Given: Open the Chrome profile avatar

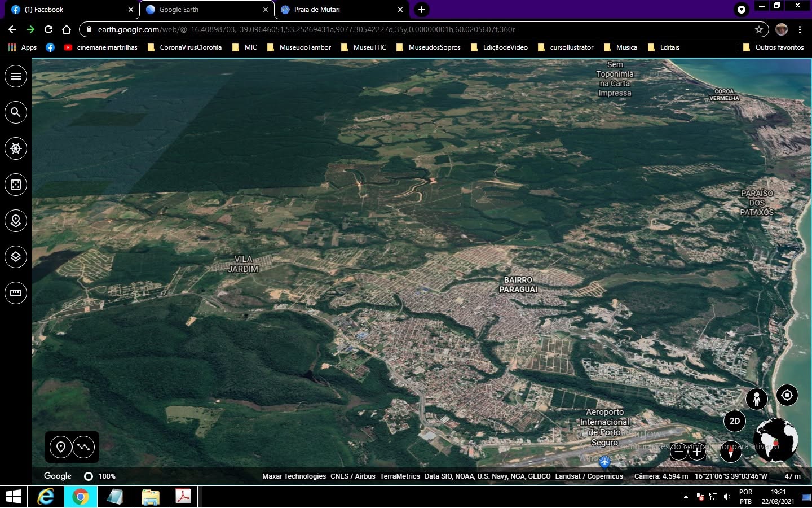Looking at the screenshot, I should point(782,29).
